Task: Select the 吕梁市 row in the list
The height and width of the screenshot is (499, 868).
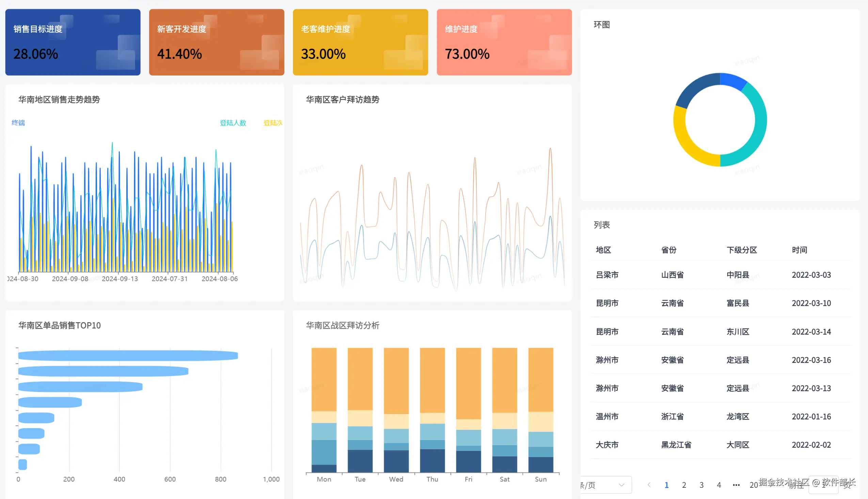Action: point(719,275)
